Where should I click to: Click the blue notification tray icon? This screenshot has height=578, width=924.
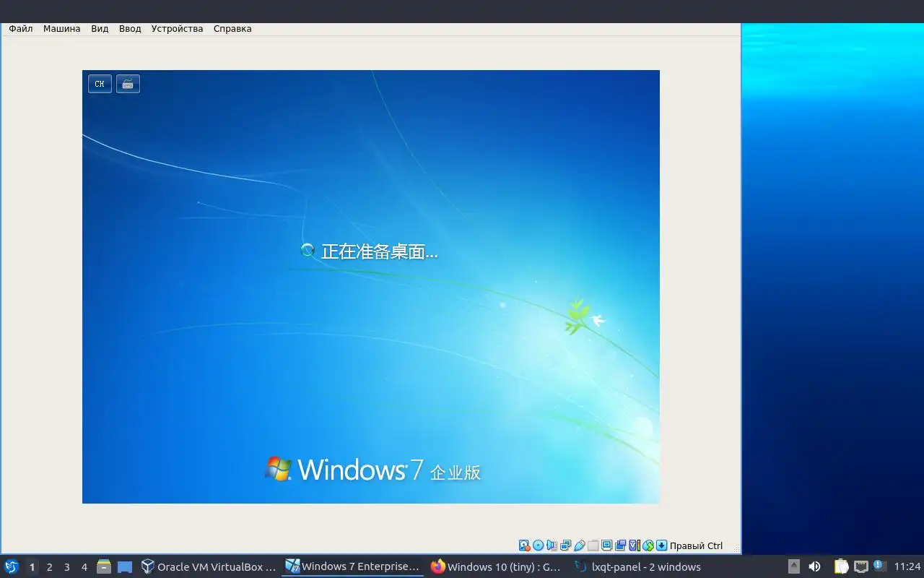[879, 566]
